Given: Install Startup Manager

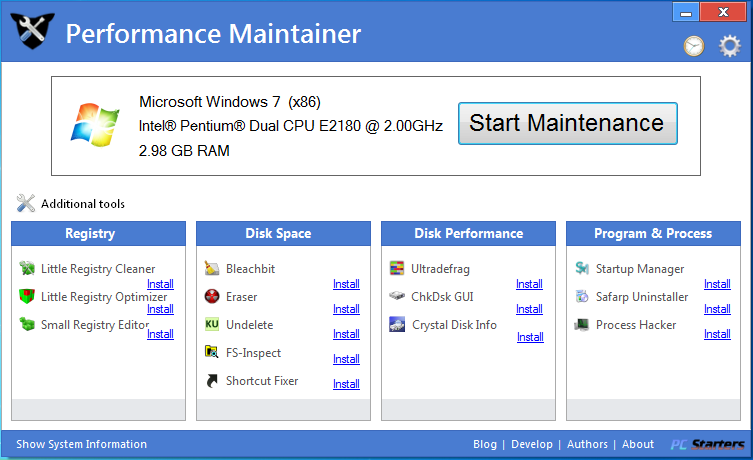Looking at the screenshot, I should coord(717,284).
